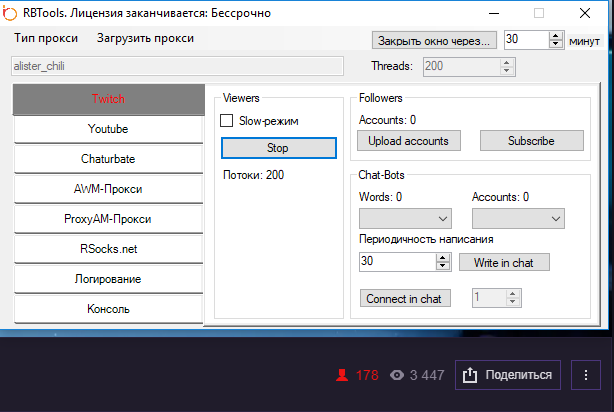
Task: Click the eye total views icon
Action: click(398, 376)
